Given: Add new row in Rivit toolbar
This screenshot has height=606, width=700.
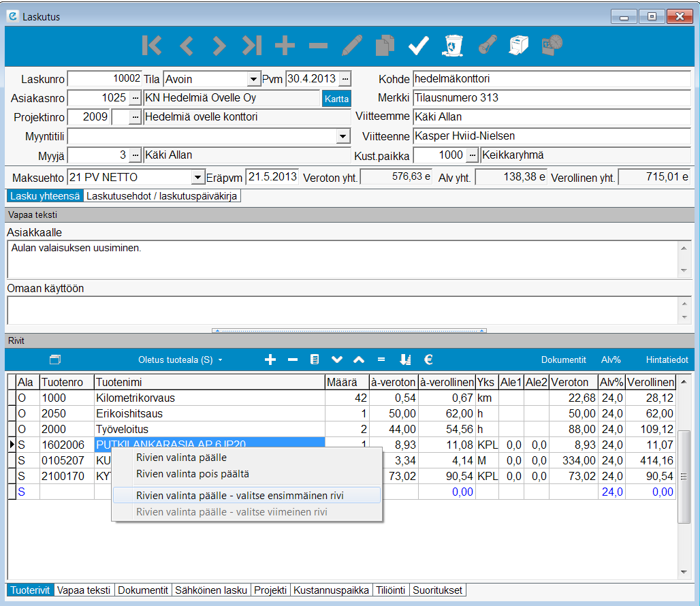Looking at the screenshot, I should (270, 360).
